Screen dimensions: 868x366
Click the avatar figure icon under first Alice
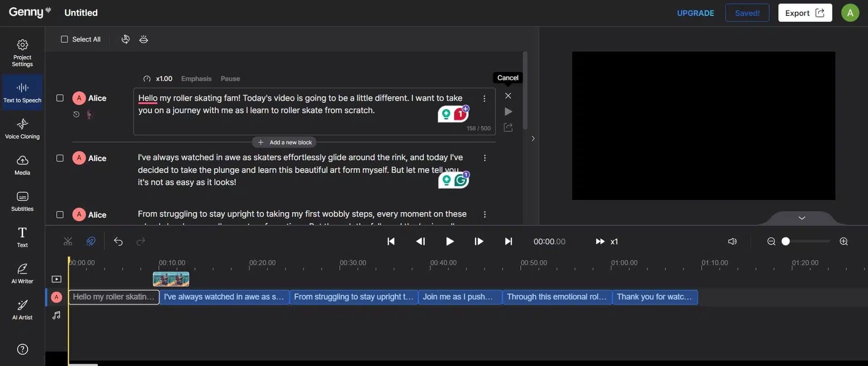pos(89,114)
